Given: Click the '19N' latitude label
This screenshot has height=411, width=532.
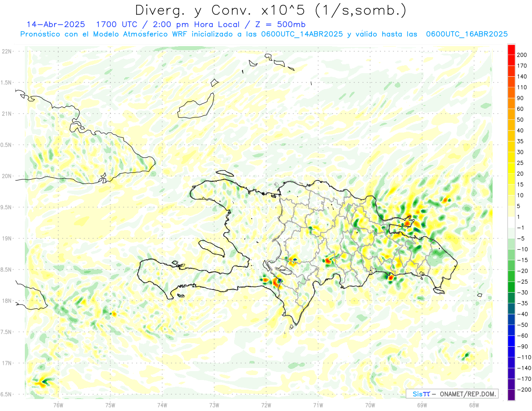Looking at the screenshot, I should coord(7,239).
